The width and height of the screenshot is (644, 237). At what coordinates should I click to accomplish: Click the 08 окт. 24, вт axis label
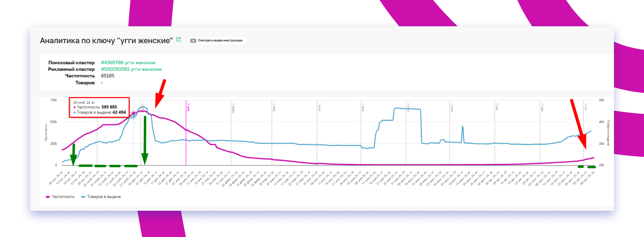pyautogui.click(x=56, y=178)
